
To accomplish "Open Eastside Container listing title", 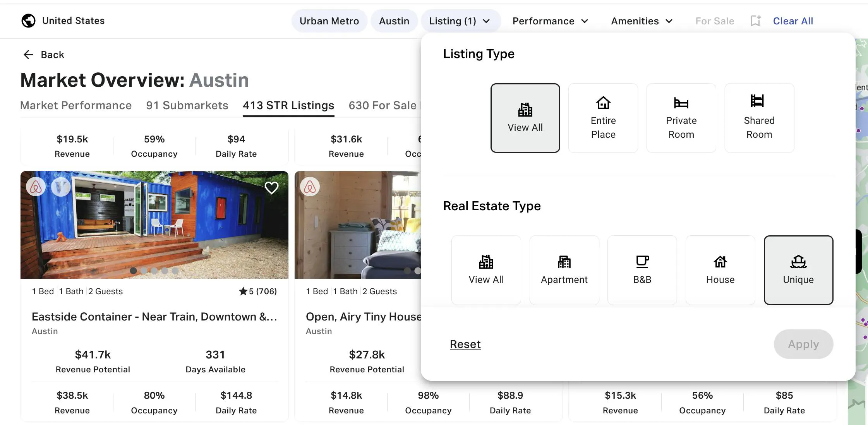I will pos(154,317).
